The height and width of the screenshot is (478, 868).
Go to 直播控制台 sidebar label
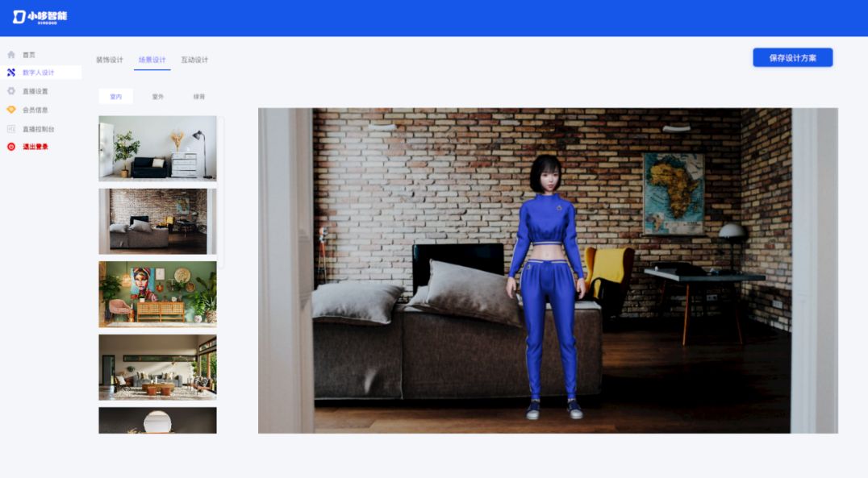(x=38, y=129)
